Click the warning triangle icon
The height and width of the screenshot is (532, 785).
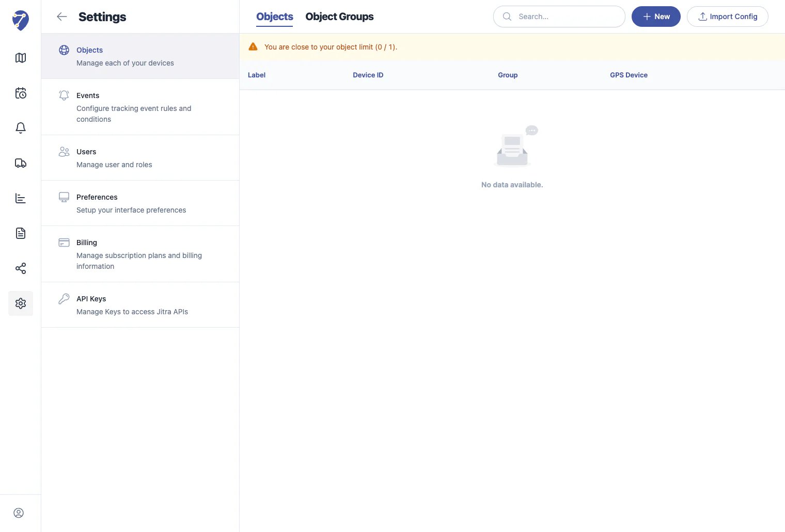[x=253, y=47]
